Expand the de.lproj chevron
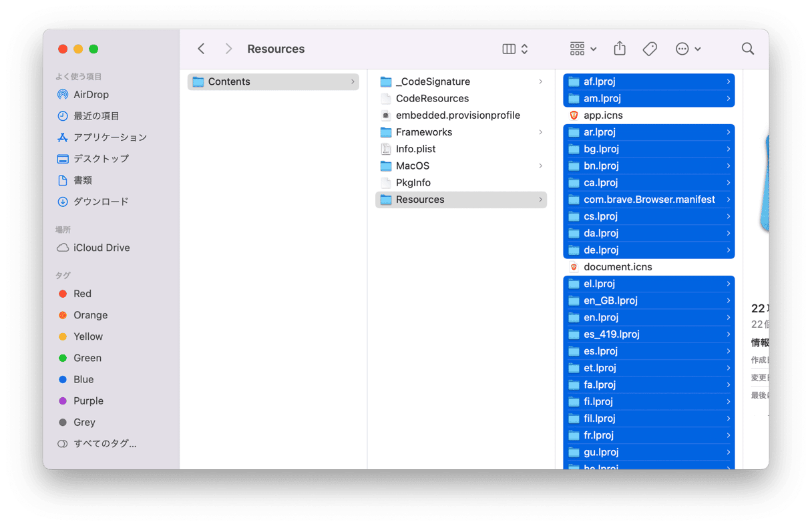Viewport: 812px width, 526px height. tap(728, 250)
